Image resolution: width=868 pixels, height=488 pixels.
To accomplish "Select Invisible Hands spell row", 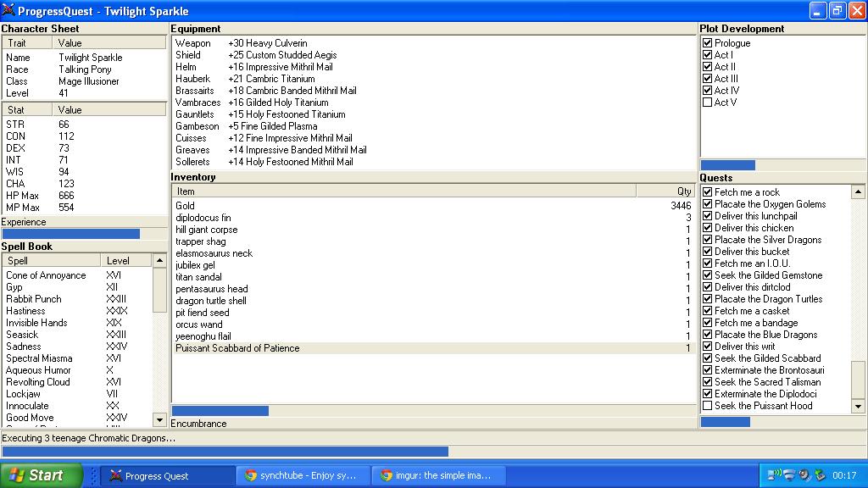I will point(77,323).
